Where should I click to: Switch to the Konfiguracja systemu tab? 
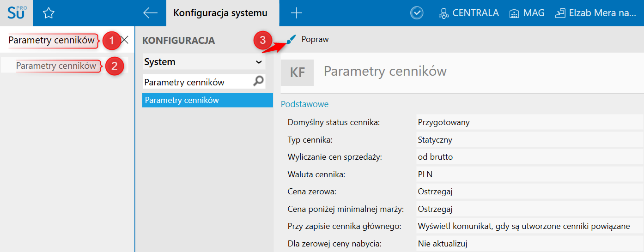click(220, 13)
